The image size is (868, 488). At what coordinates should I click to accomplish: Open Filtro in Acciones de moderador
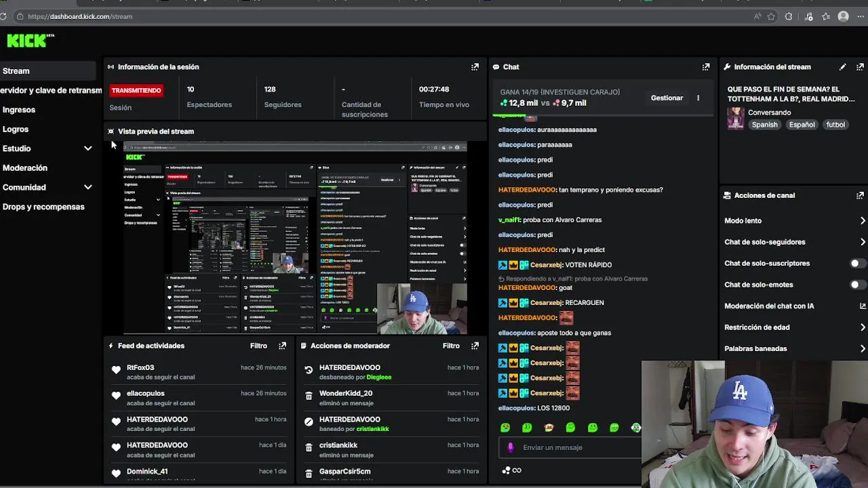451,346
